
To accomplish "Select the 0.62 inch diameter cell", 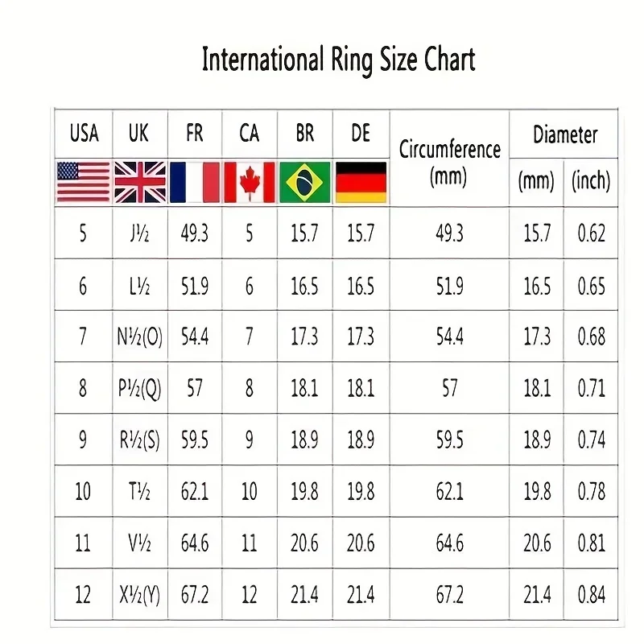I will (591, 233).
